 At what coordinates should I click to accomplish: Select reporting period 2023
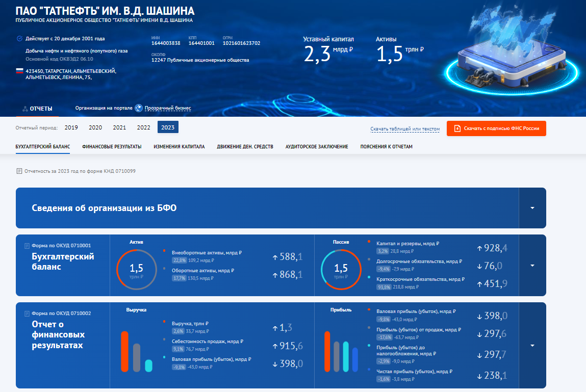click(168, 127)
